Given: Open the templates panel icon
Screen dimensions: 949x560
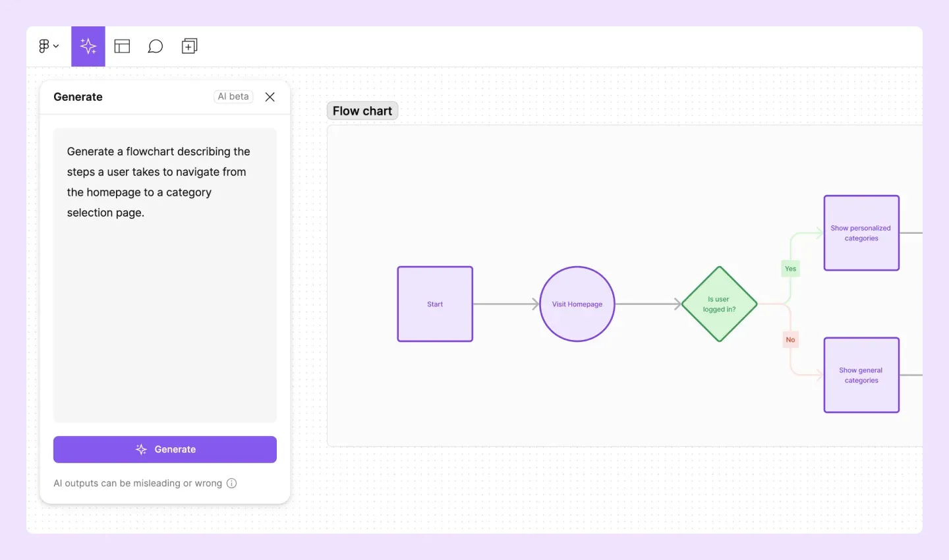Looking at the screenshot, I should click(x=122, y=46).
